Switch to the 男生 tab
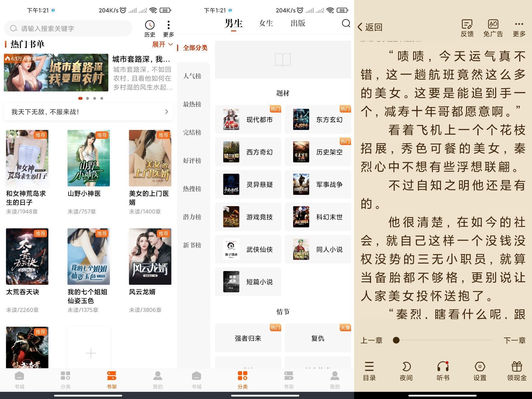This screenshot has width=532, height=399. (234, 23)
